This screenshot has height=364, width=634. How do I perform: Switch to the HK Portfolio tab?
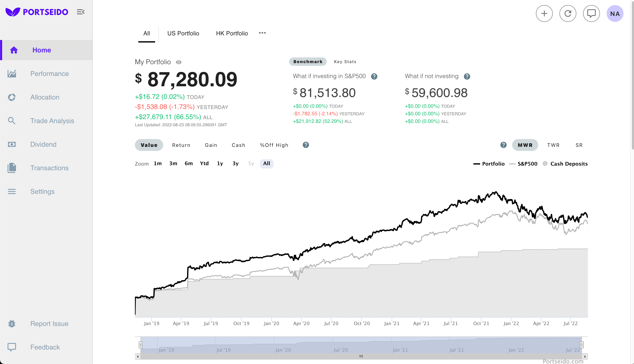[x=232, y=33]
